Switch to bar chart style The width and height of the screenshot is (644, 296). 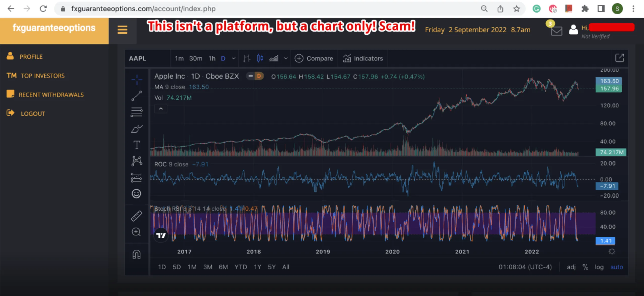247,58
